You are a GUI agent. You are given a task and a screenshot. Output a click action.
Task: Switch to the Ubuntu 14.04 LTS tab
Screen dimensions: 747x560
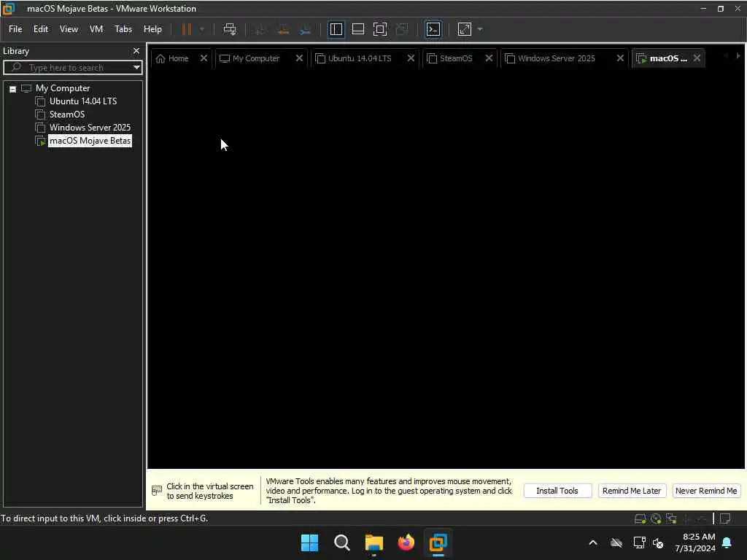click(359, 58)
